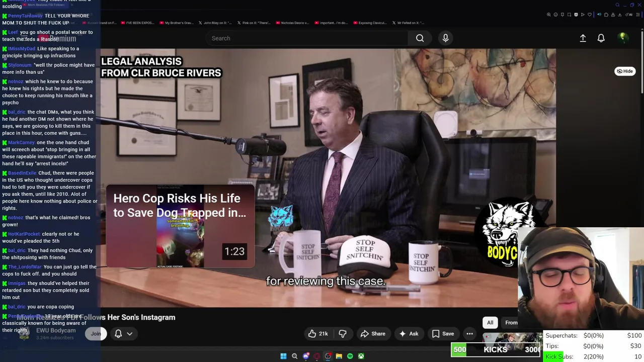The width and height of the screenshot is (644, 362).
Task: Like the video with 21k thumbs up
Action: 318,334
